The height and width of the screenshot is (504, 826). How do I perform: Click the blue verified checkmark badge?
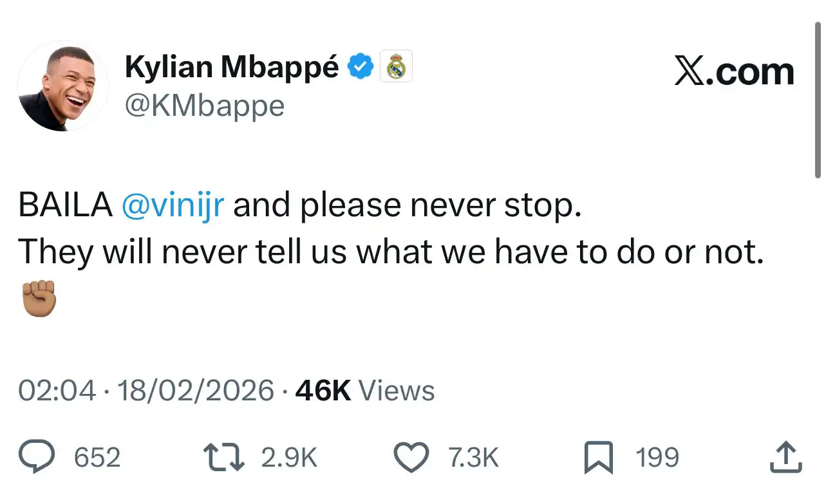click(361, 67)
